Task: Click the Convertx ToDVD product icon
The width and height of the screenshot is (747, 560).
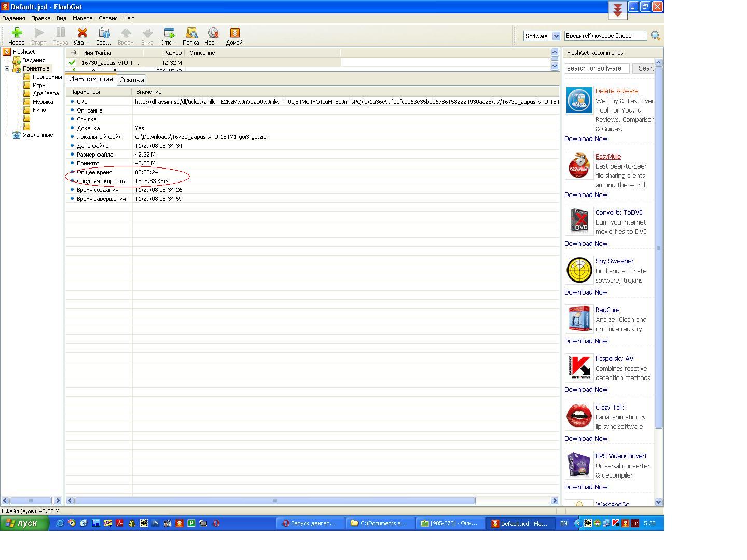Action: coord(579,221)
